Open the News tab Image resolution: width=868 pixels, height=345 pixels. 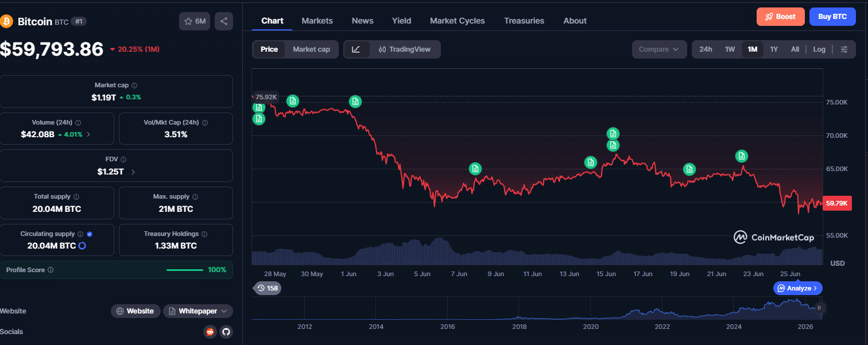click(362, 21)
